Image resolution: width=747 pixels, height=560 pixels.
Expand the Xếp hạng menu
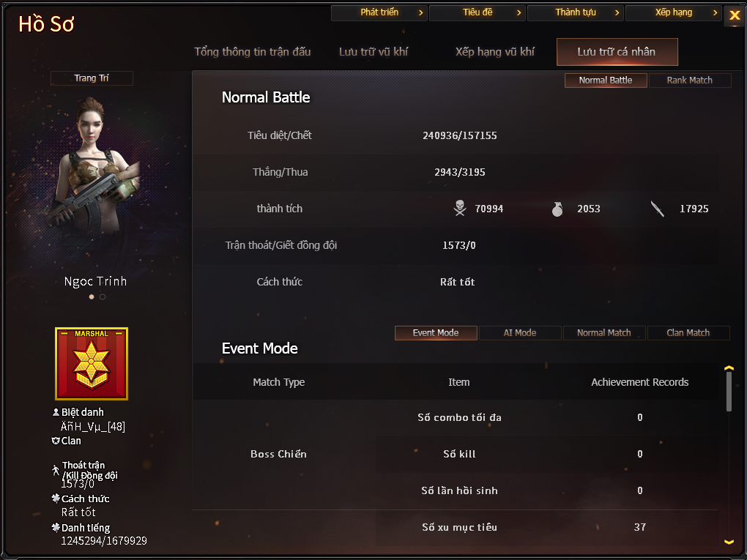pos(674,13)
